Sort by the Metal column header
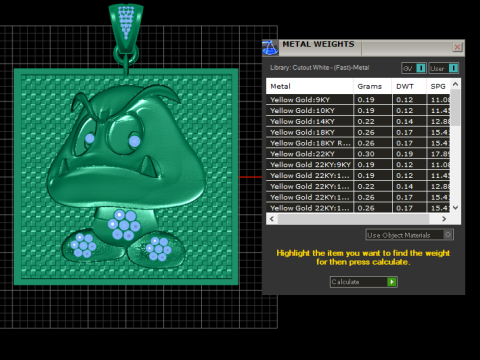This screenshot has height=360, width=480. coord(309,86)
